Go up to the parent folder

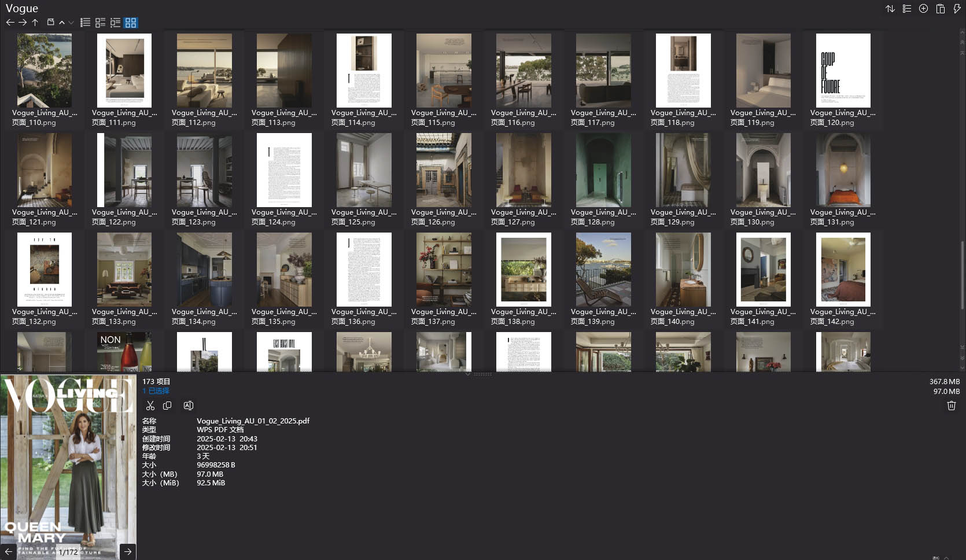[x=35, y=23]
